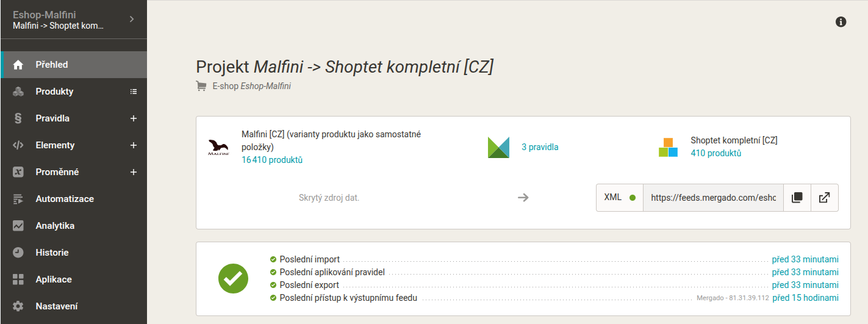Image resolution: width=868 pixels, height=324 pixels.
Task: Click the large green checkmark status icon
Action: [233, 279]
